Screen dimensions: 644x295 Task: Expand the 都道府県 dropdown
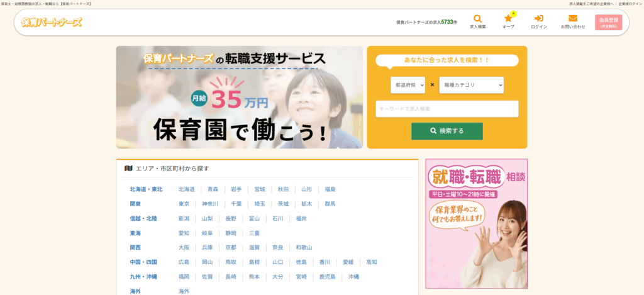pyautogui.click(x=408, y=84)
